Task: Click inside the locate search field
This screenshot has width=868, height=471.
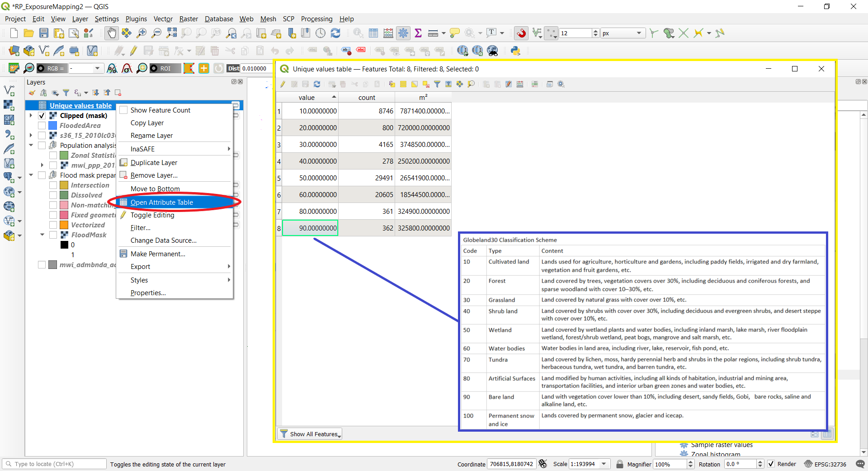Action: tap(54, 464)
